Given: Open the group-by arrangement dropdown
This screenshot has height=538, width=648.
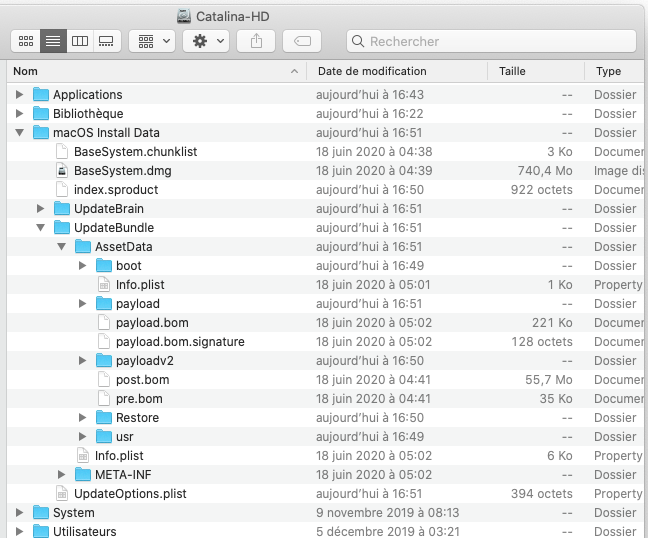Looking at the screenshot, I should pyautogui.click(x=152, y=41).
